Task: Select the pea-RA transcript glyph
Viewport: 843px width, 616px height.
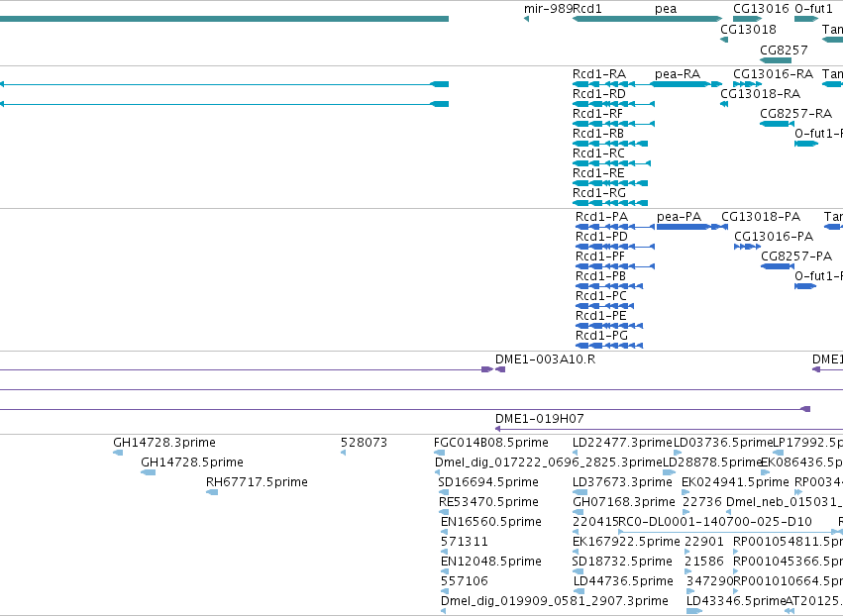Action: (x=686, y=84)
